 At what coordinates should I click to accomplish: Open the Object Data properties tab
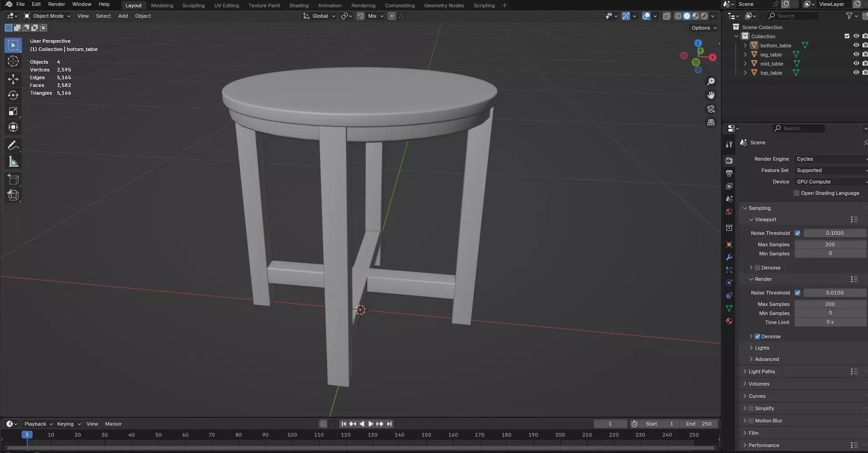coord(729,308)
